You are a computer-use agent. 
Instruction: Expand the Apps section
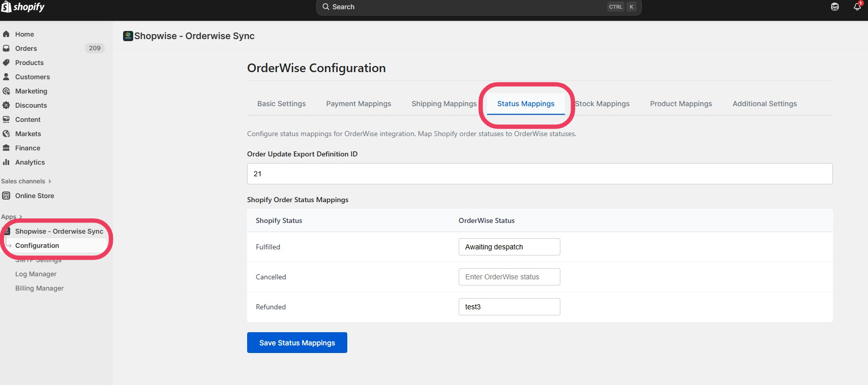tap(12, 217)
